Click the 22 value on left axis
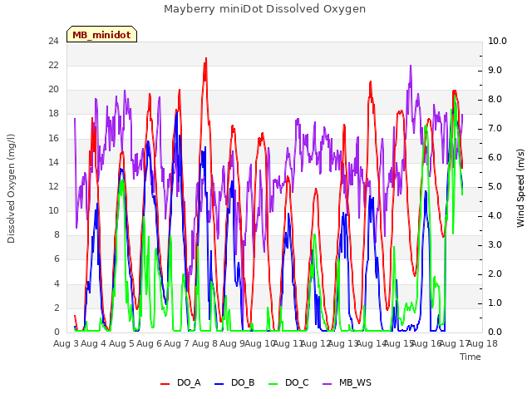 coord(53,65)
